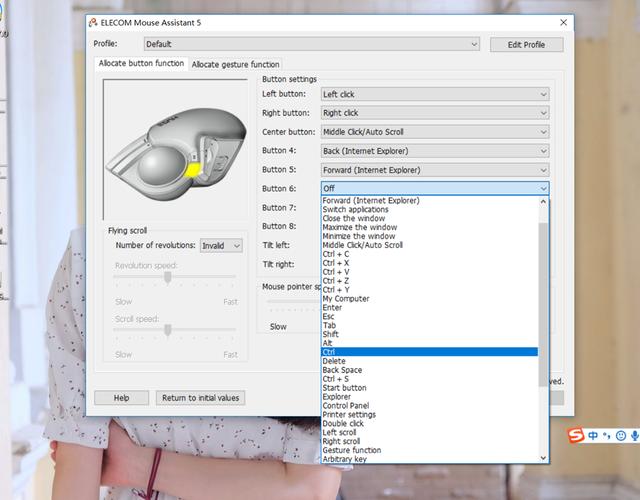
Task: Click the Sogou input method S icon
Action: [576, 436]
